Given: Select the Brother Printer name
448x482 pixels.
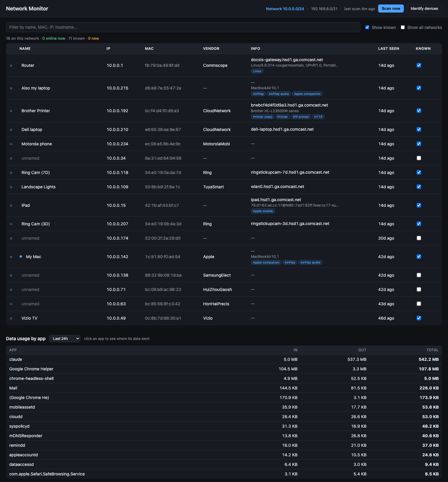Looking at the screenshot, I should [x=36, y=111].
